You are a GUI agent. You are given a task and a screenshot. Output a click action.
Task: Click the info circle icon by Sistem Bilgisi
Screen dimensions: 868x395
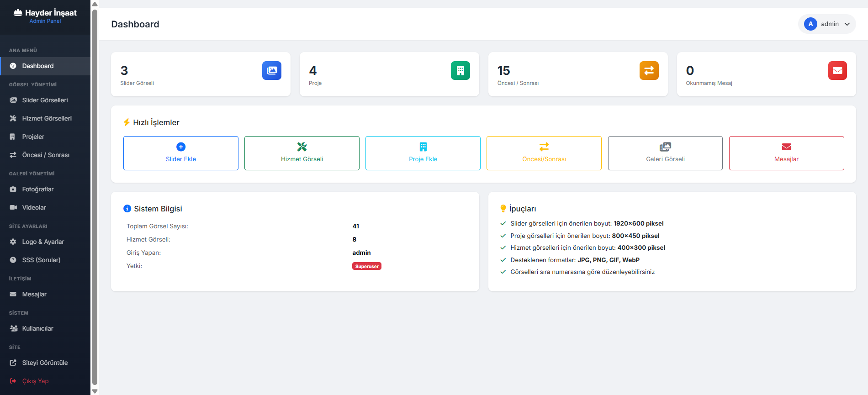pos(127,209)
